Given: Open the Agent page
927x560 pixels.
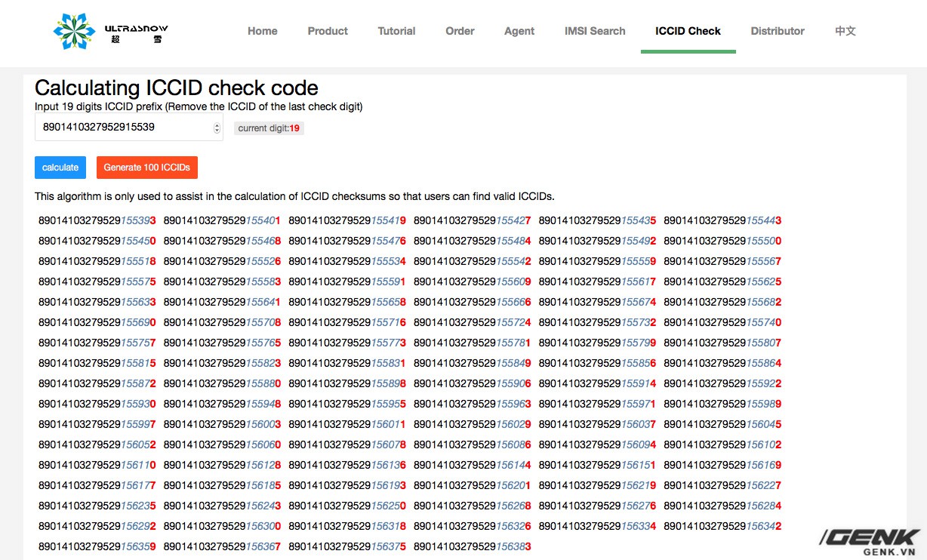Looking at the screenshot, I should click(519, 31).
